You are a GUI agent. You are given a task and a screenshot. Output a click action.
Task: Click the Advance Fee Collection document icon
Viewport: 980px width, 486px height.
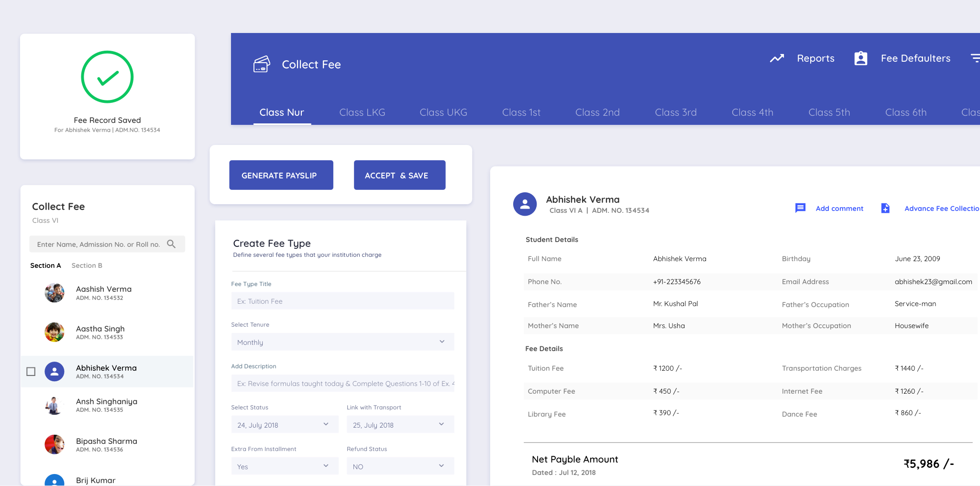point(885,208)
